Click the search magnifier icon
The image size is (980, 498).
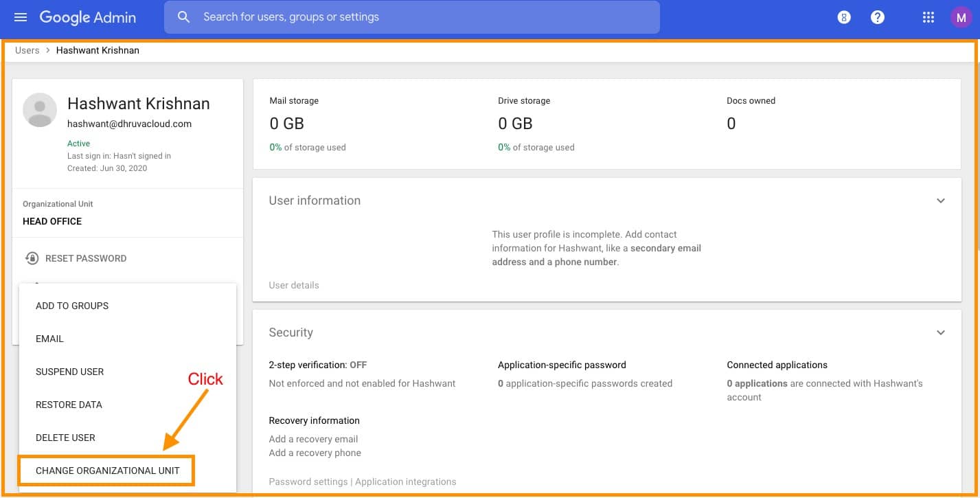pos(183,17)
